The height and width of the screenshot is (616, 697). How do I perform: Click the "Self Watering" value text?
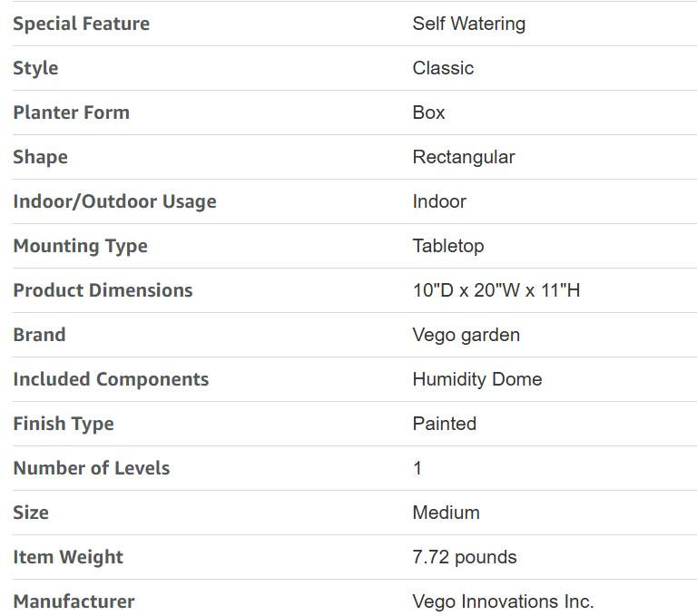(x=468, y=24)
